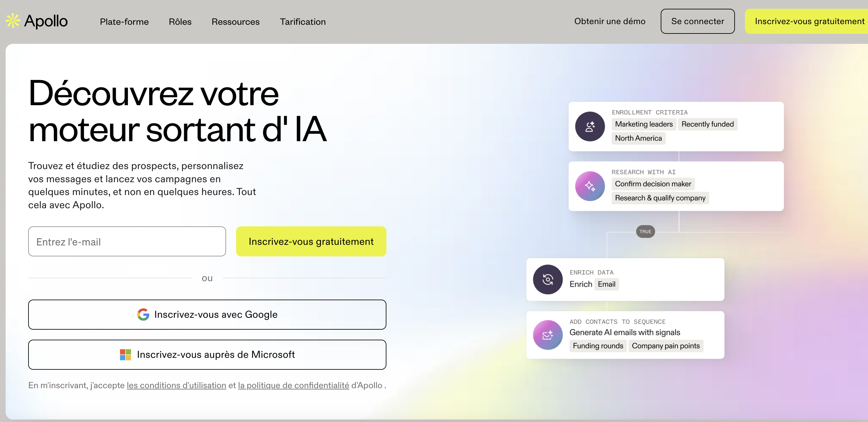
Task: Focus the Entrez l'e-mail input field
Action: tap(127, 241)
